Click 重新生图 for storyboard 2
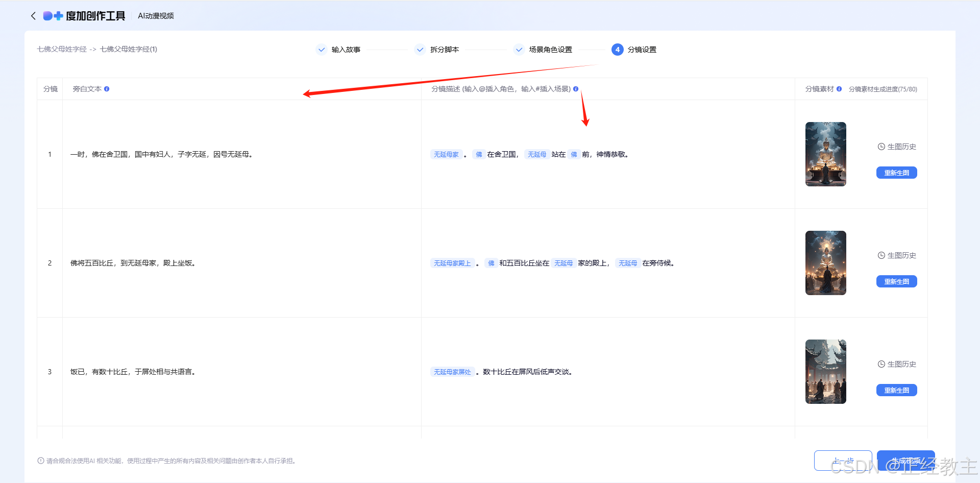The width and height of the screenshot is (980, 483). tap(897, 281)
